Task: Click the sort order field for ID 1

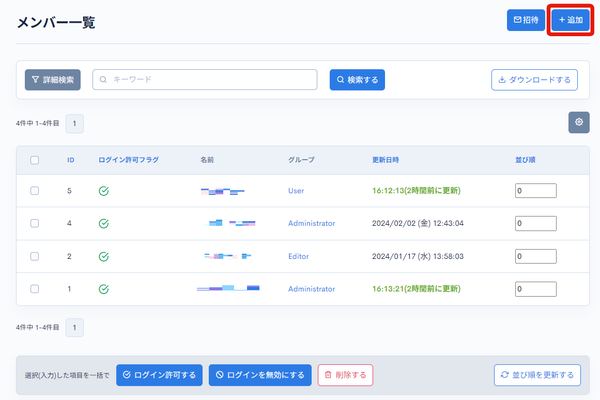Action: pyautogui.click(x=536, y=289)
